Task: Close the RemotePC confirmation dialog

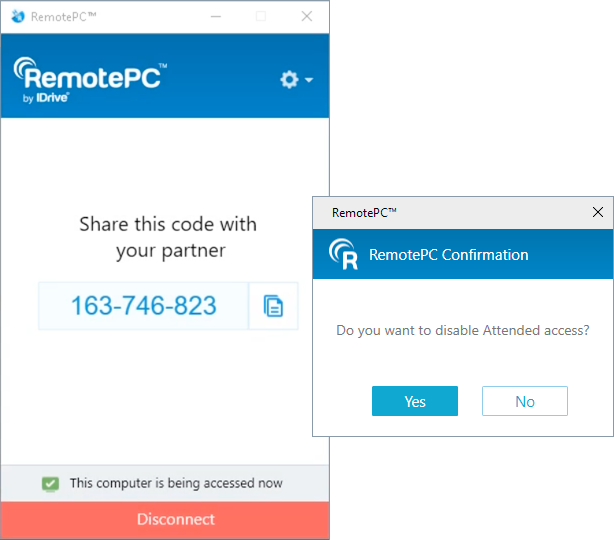Action: (x=598, y=212)
